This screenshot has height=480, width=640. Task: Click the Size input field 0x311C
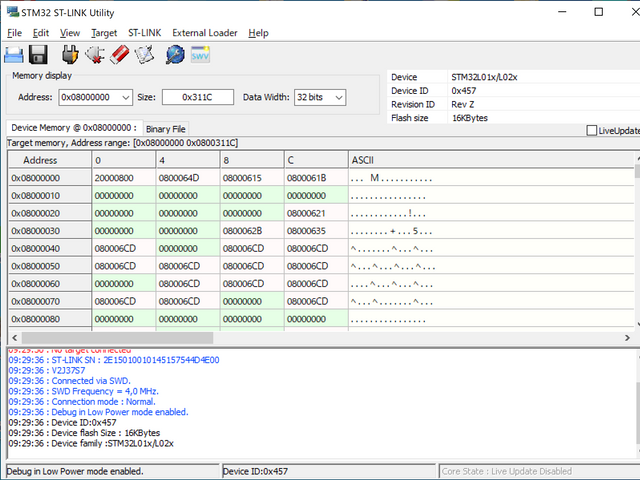point(198,97)
